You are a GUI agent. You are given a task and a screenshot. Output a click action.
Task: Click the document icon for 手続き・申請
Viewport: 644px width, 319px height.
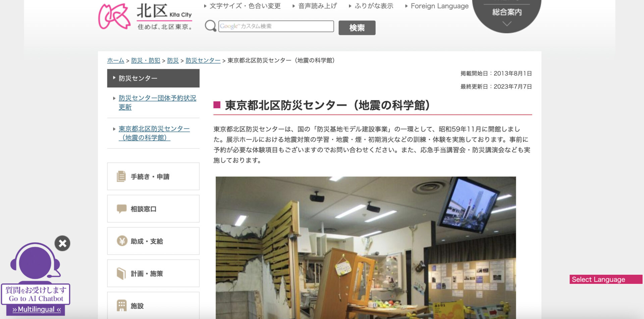(x=121, y=176)
